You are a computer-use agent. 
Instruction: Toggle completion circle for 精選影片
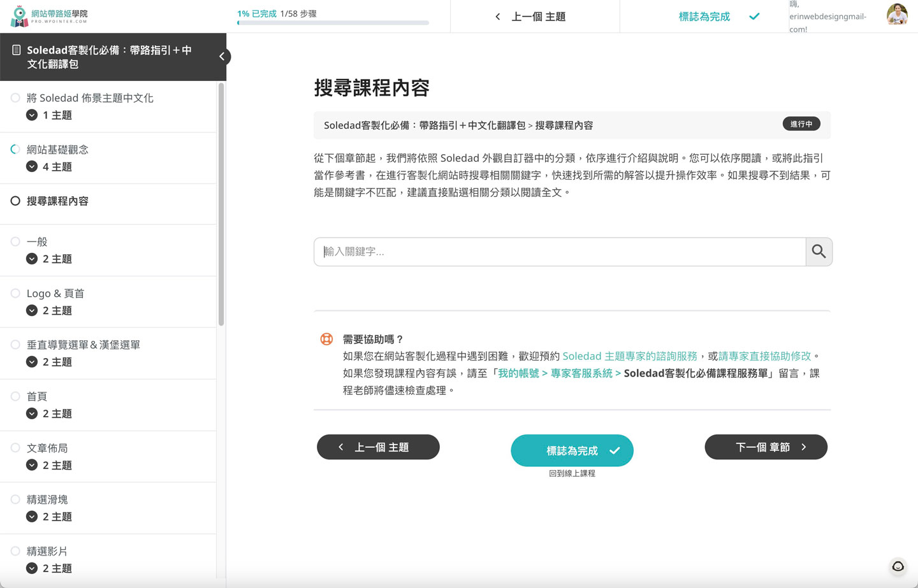(15, 551)
